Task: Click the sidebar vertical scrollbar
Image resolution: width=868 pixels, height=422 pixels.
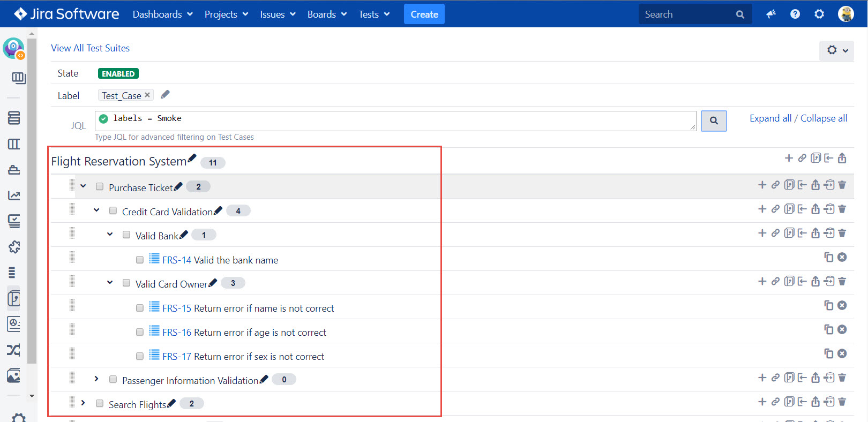Action: point(32,201)
